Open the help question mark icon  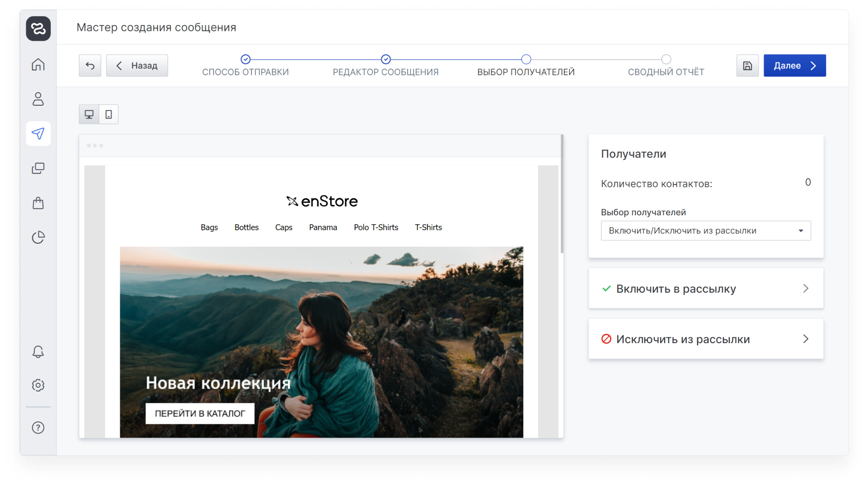pyautogui.click(x=38, y=428)
